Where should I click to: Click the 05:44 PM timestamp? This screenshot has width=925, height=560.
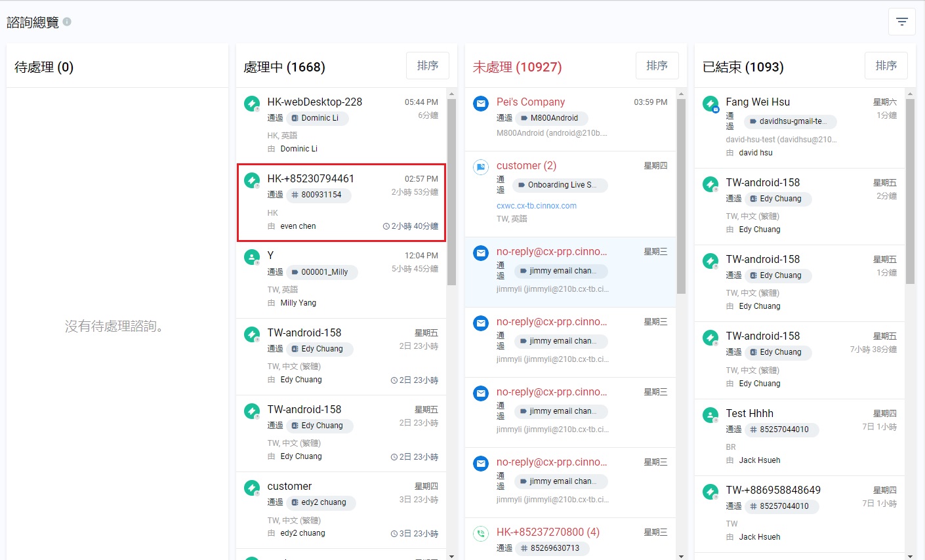click(421, 102)
